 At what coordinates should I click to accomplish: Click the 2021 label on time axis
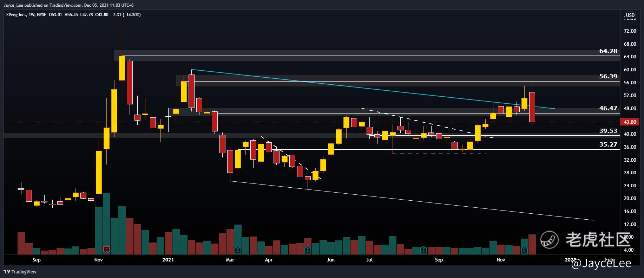168,260
